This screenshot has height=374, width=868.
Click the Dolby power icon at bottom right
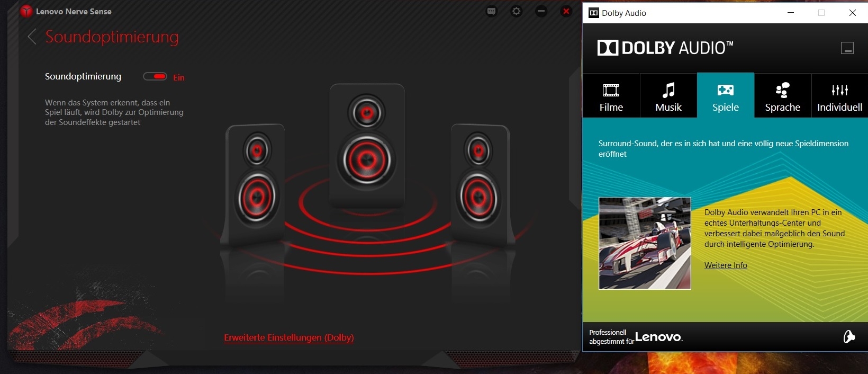point(849,336)
